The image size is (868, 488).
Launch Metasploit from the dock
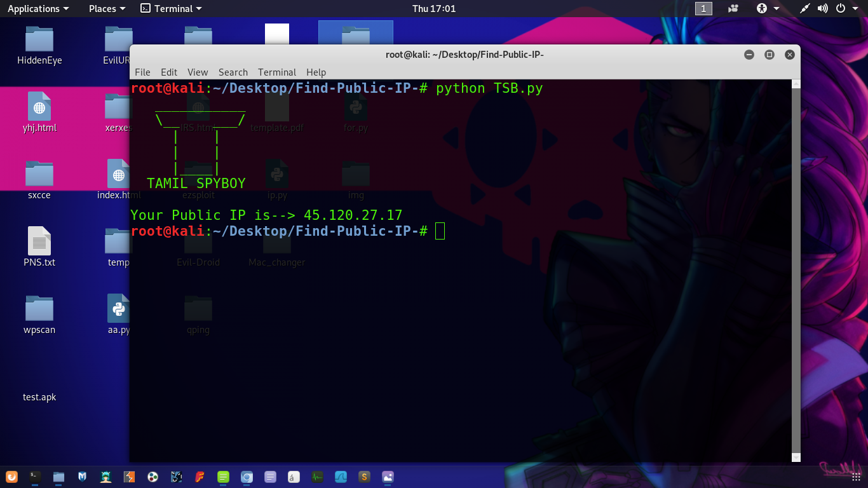(x=82, y=477)
